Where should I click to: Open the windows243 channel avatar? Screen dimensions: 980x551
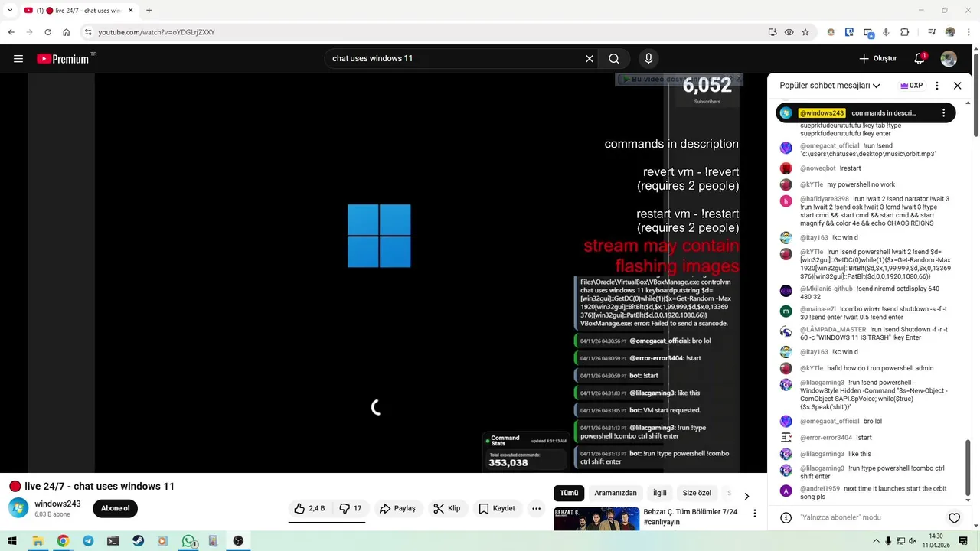click(18, 507)
